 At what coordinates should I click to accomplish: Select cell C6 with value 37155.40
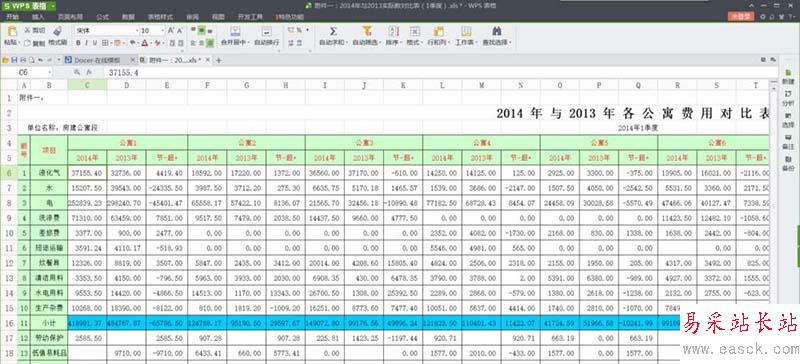click(x=87, y=173)
